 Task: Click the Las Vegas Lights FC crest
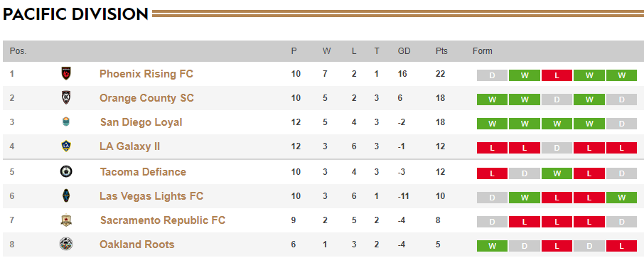tap(65, 195)
